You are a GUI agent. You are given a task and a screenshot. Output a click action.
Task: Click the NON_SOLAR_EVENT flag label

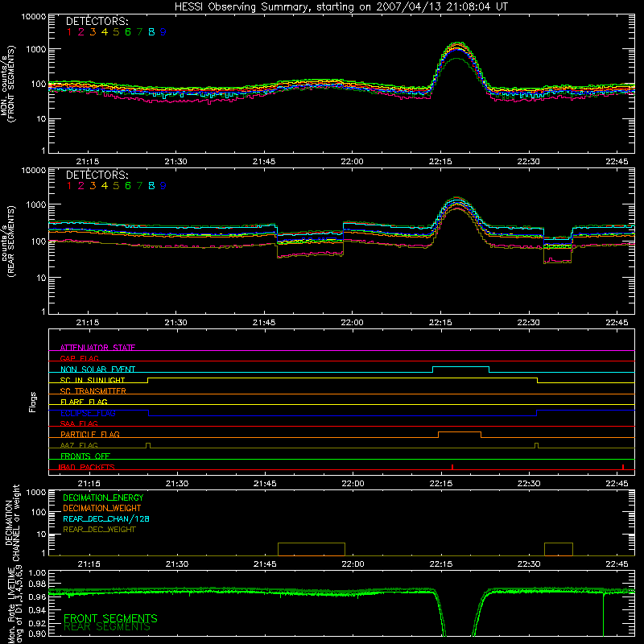[97, 369]
